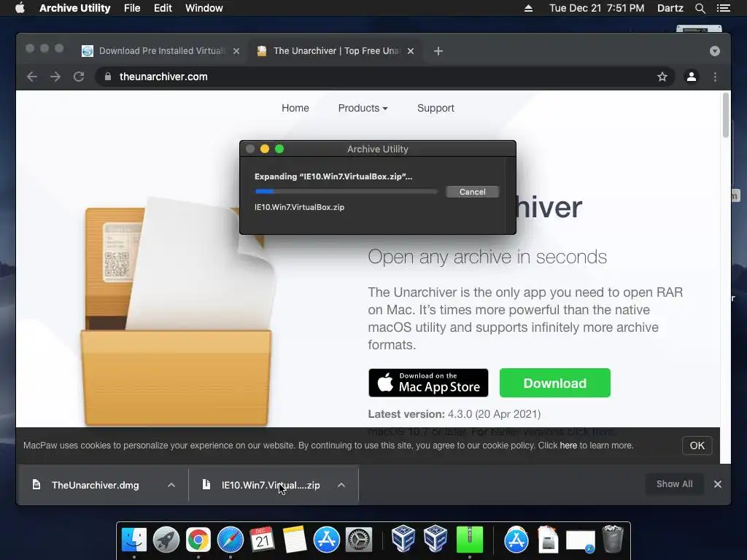The width and height of the screenshot is (747, 560).
Task: Open App Store icon right of dock divider
Action: click(516, 540)
